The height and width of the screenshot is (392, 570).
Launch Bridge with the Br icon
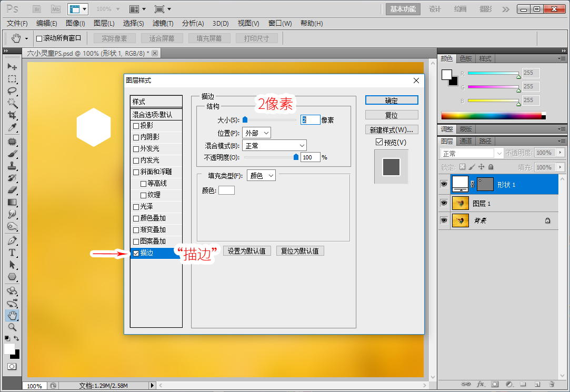37,9
